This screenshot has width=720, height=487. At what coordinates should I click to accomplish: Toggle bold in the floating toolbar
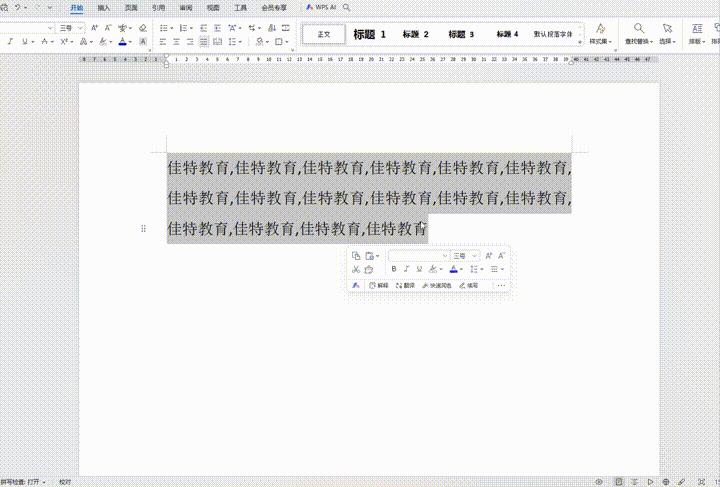click(394, 269)
